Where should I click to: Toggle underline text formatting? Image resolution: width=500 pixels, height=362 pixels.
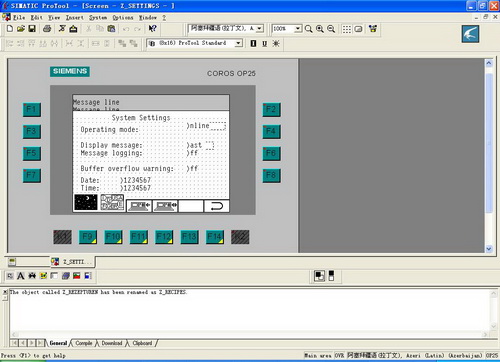click(x=265, y=43)
